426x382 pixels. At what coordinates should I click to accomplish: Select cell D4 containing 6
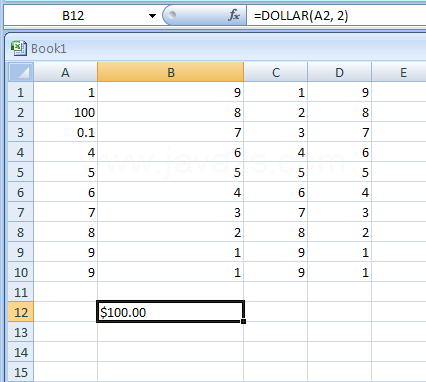[340, 152]
